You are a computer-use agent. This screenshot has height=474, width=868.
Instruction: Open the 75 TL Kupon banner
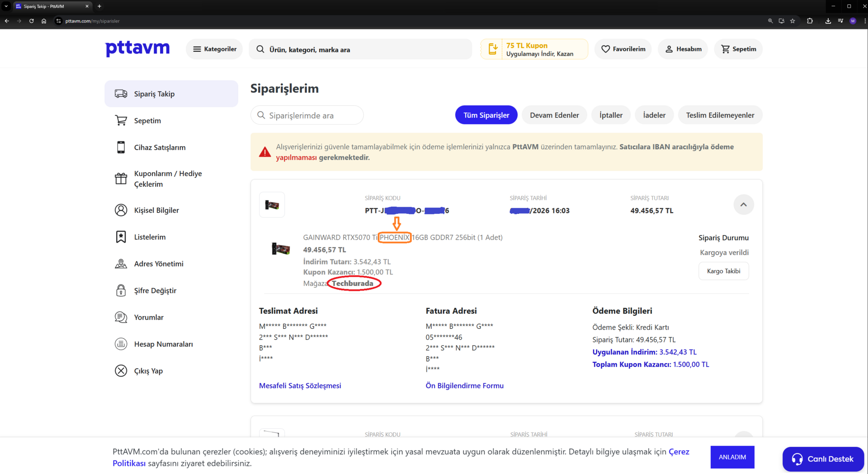[x=534, y=49]
